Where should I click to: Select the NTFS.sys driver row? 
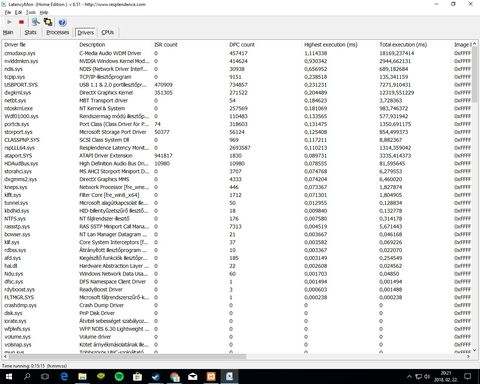237,219
